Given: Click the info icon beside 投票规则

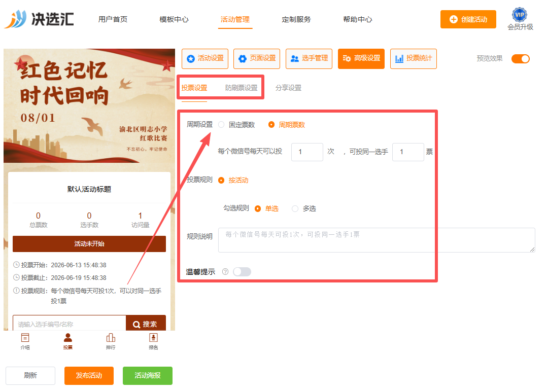Looking at the screenshot, I should pyautogui.click(x=16, y=290).
